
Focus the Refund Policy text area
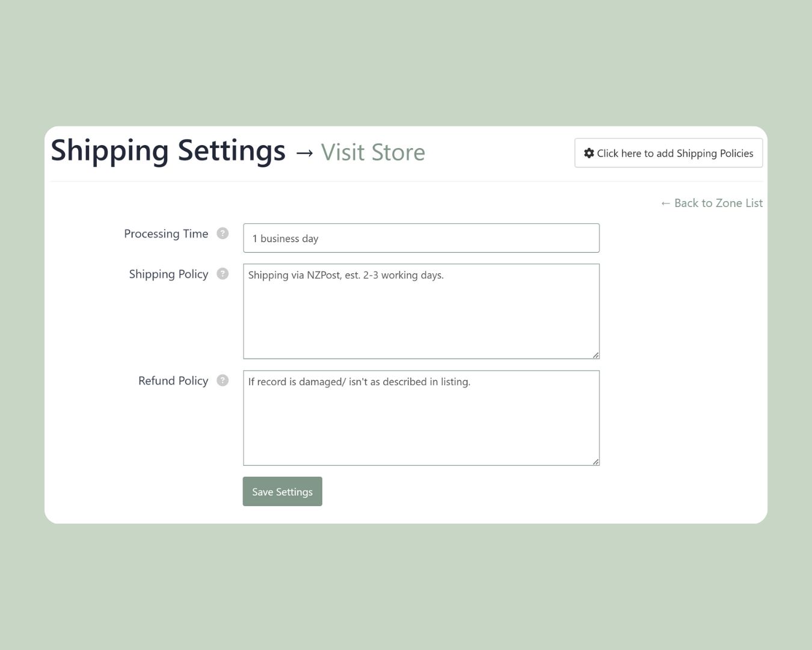coord(421,418)
